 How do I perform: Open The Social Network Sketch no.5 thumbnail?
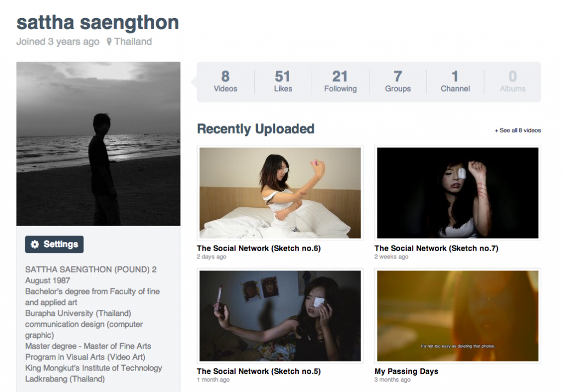click(280, 316)
